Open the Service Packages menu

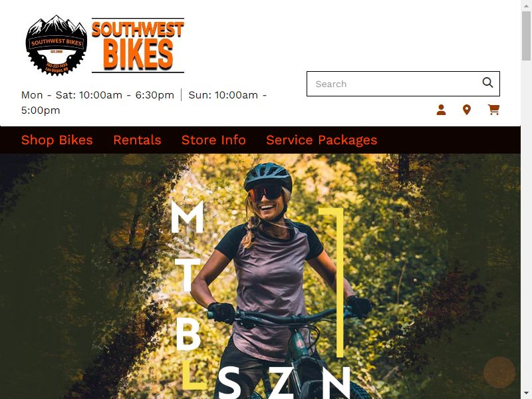click(x=322, y=140)
